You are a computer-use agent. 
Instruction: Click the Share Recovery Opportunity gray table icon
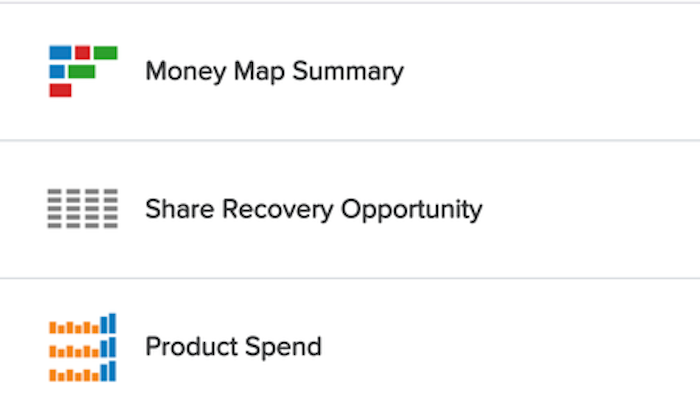pyautogui.click(x=83, y=208)
